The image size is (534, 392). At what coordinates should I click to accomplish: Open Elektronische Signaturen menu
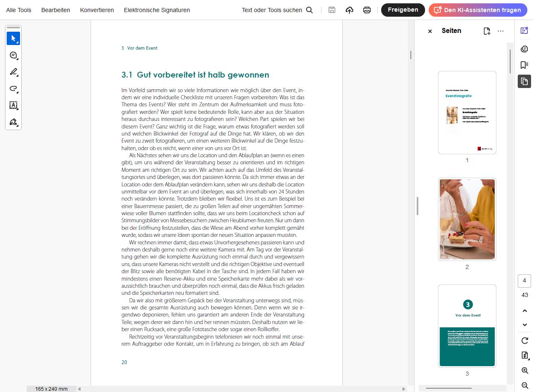[157, 10]
